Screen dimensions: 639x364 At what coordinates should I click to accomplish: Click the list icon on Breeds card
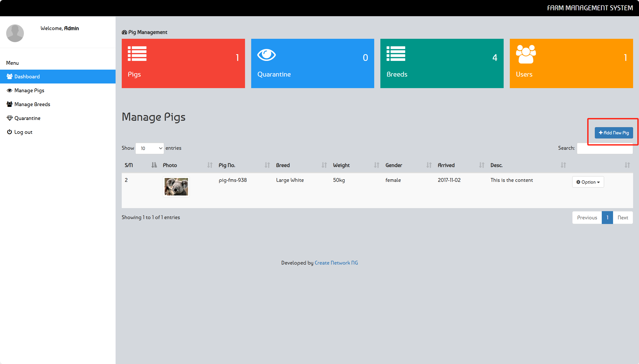tap(396, 54)
